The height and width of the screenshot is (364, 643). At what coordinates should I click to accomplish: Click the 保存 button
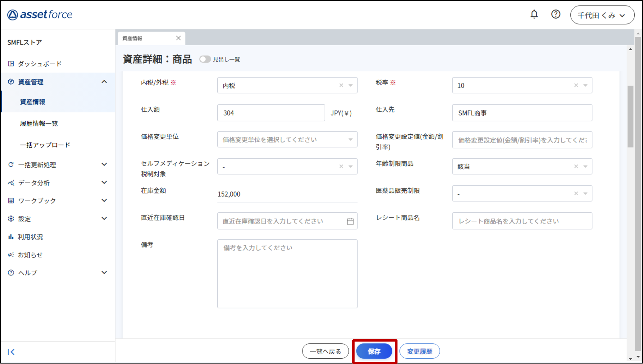point(374,351)
